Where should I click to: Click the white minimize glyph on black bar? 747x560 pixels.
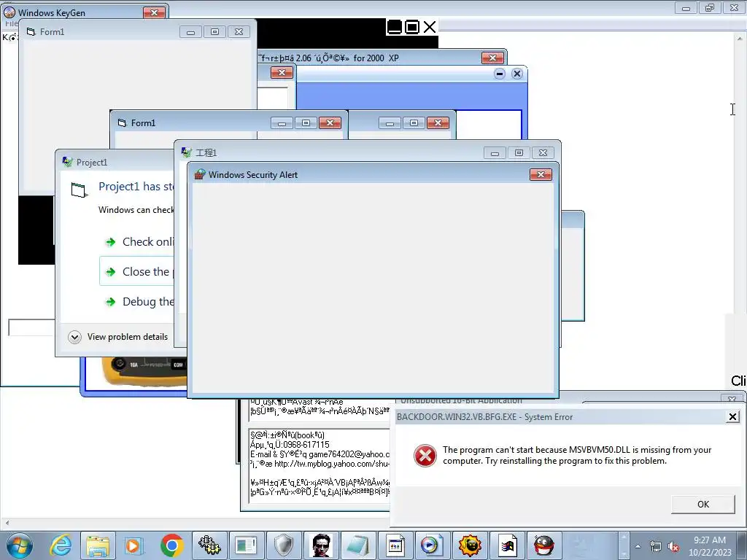[x=395, y=27]
